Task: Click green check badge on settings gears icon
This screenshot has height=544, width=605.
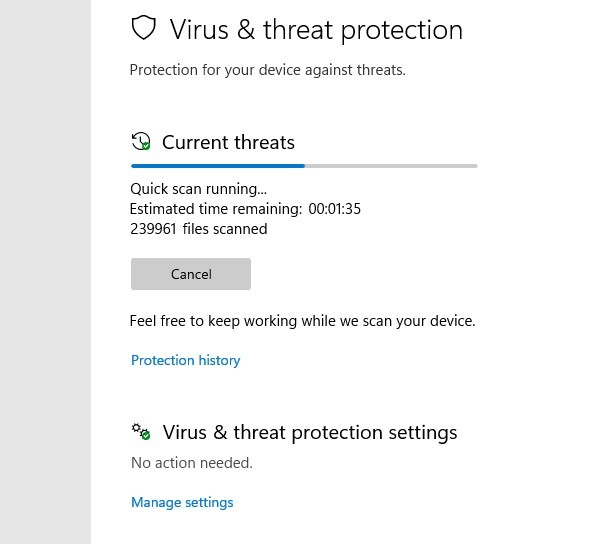Action: 146,436
